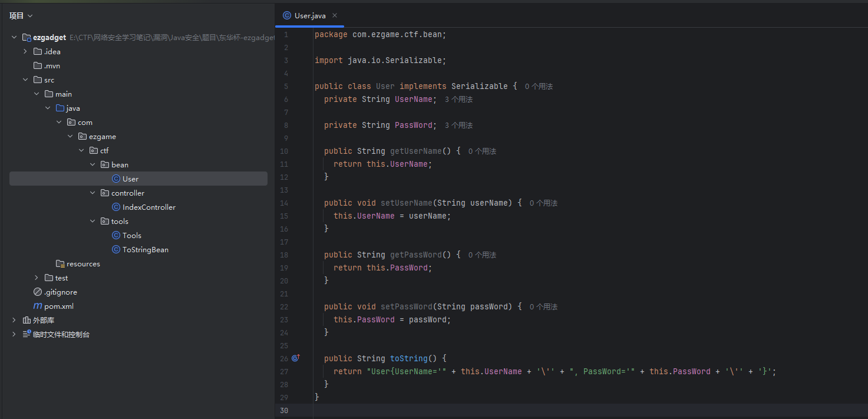This screenshot has width=868, height=419.
Task: Expand the .idea folder
Action: (25, 52)
